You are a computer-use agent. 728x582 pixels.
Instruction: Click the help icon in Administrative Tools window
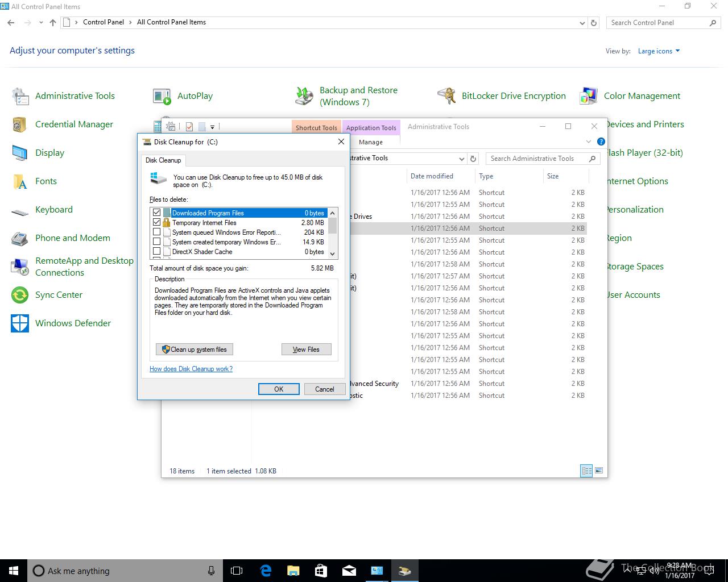pos(601,142)
